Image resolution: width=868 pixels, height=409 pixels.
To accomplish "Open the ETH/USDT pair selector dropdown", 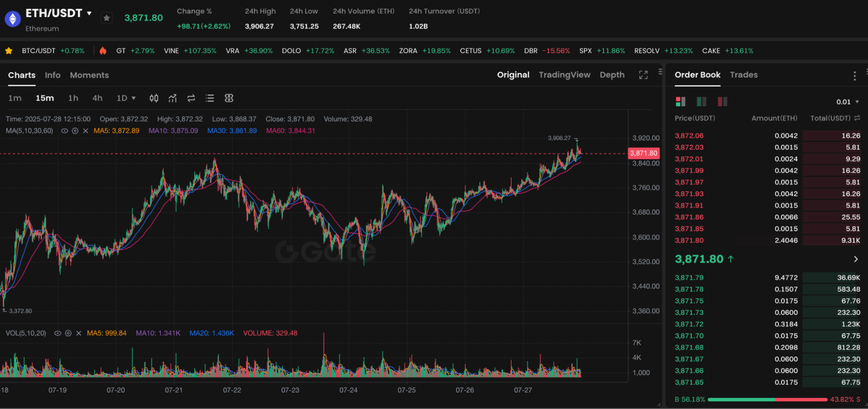I will click(89, 13).
